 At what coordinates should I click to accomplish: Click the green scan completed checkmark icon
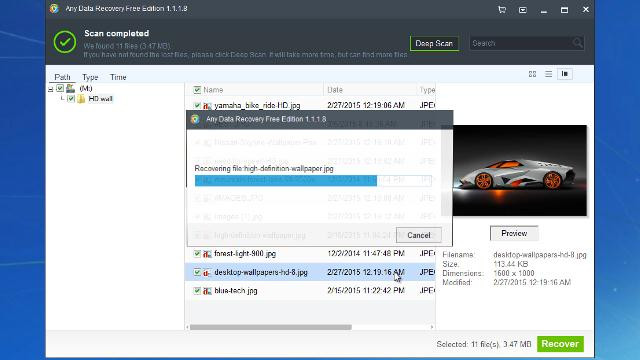click(x=64, y=42)
